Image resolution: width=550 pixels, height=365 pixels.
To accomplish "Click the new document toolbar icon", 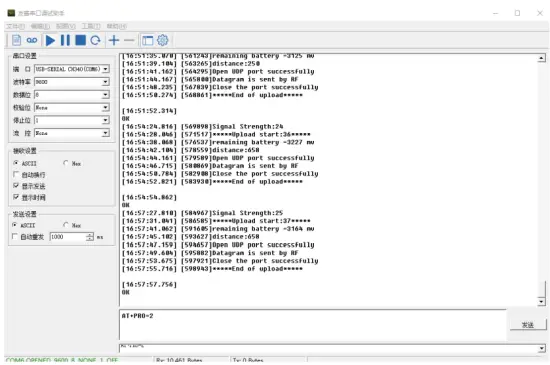I will [16, 40].
